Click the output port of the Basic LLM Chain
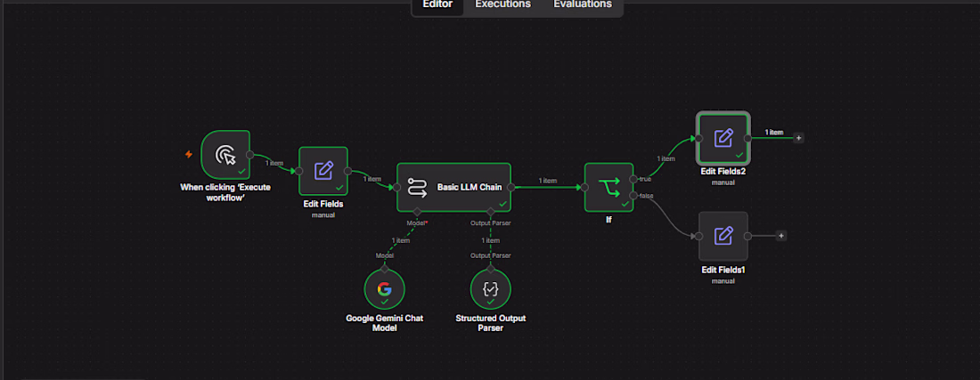This screenshot has width=980, height=380. [511, 187]
